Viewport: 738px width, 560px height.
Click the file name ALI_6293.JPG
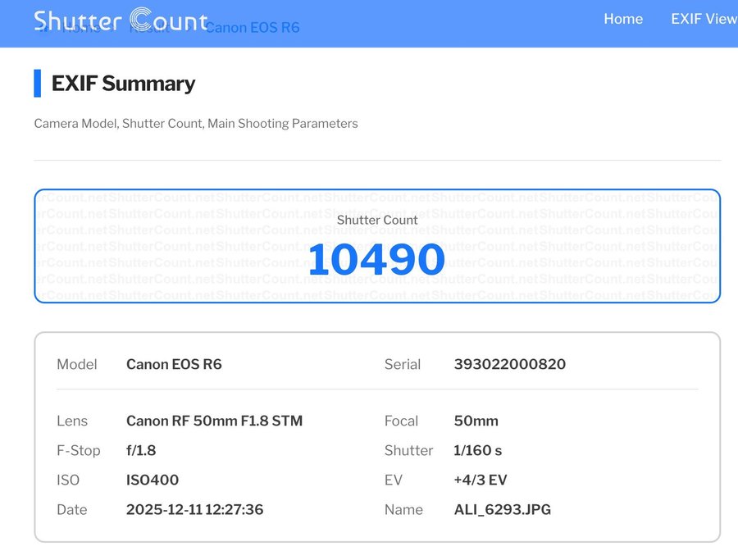click(x=502, y=509)
